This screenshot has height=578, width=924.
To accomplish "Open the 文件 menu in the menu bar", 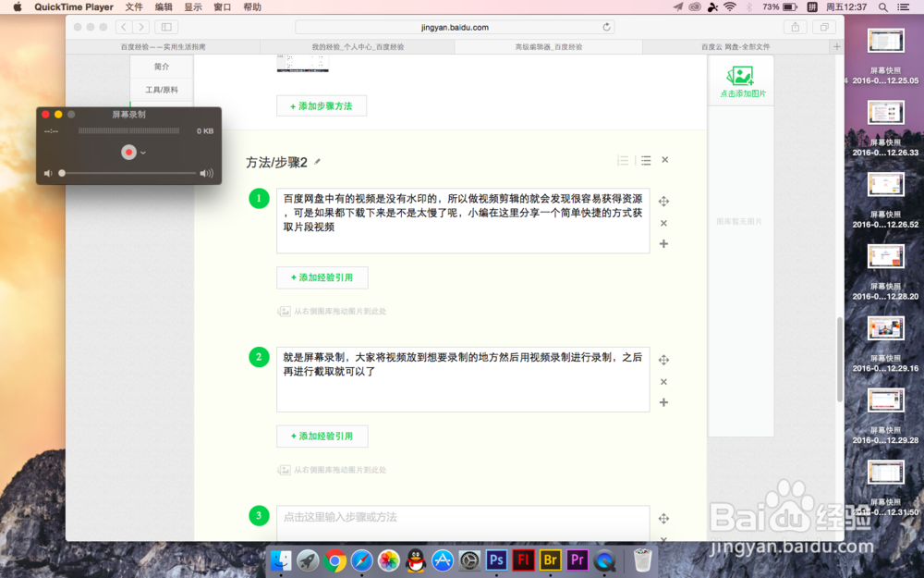I will coord(133,6).
